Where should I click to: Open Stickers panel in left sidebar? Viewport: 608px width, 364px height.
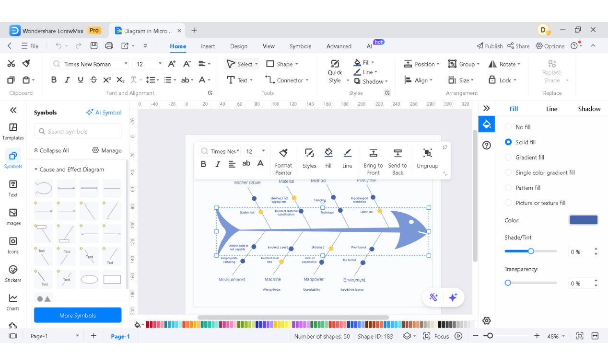pyautogui.click(x=13, y=273)
